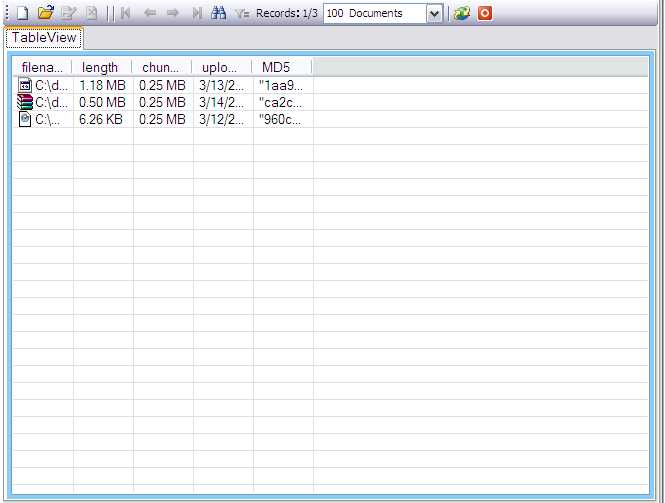
Task: Open find with binoculars icon
Action: tap(218, 13)
